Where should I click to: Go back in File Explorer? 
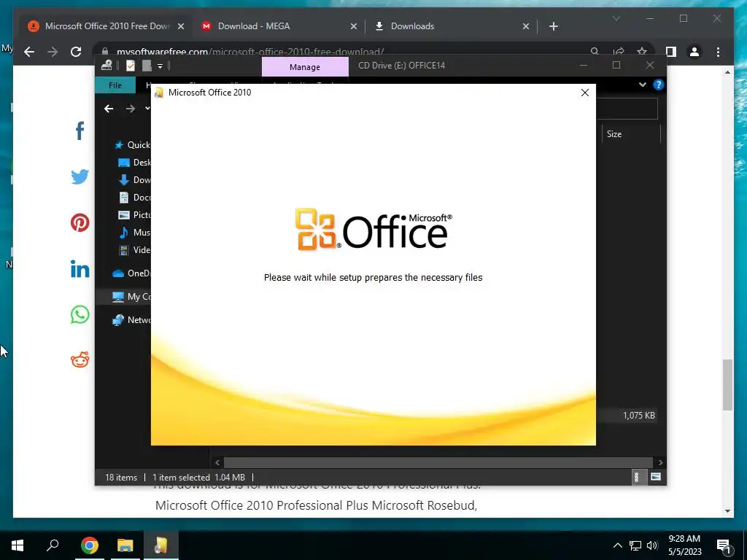tap(109, 109)
